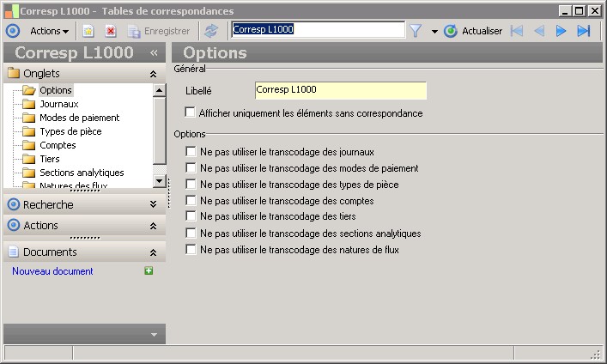
Task: Check Ne pas utiliser transcodage des types de pièce
Action: [191, 184]
